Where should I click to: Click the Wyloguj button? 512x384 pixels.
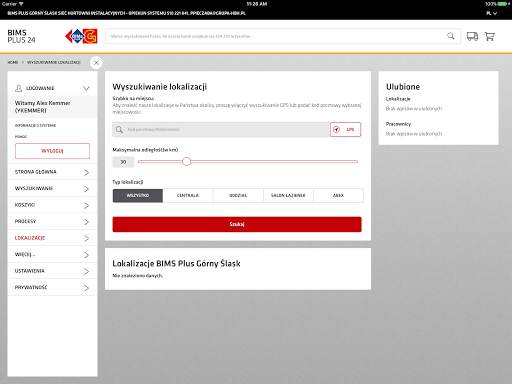point(52,151)
